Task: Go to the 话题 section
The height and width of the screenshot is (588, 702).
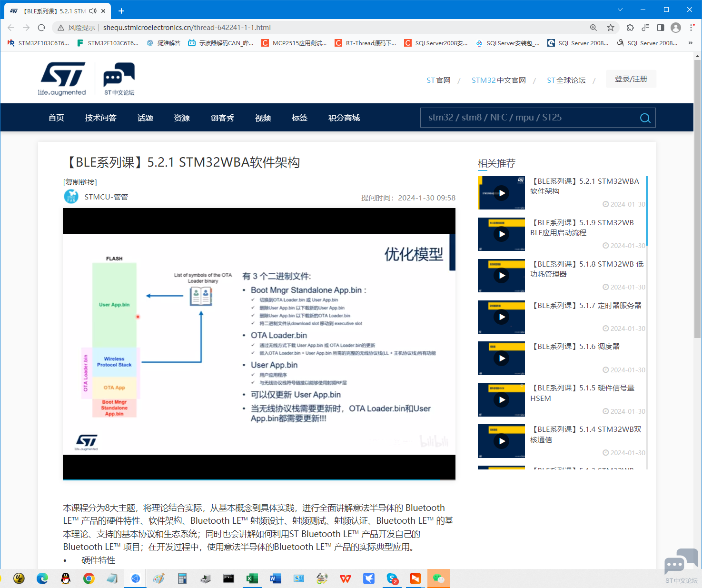Action: [x=145, y=118]
